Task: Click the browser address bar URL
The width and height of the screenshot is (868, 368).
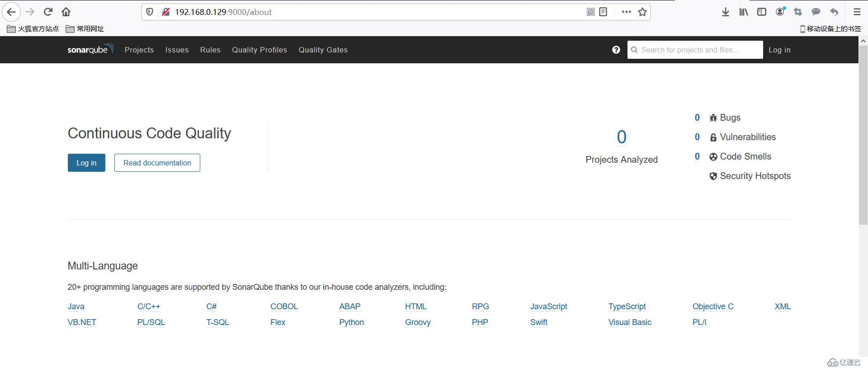Action: pyautogui.click(x=223, y=12)
